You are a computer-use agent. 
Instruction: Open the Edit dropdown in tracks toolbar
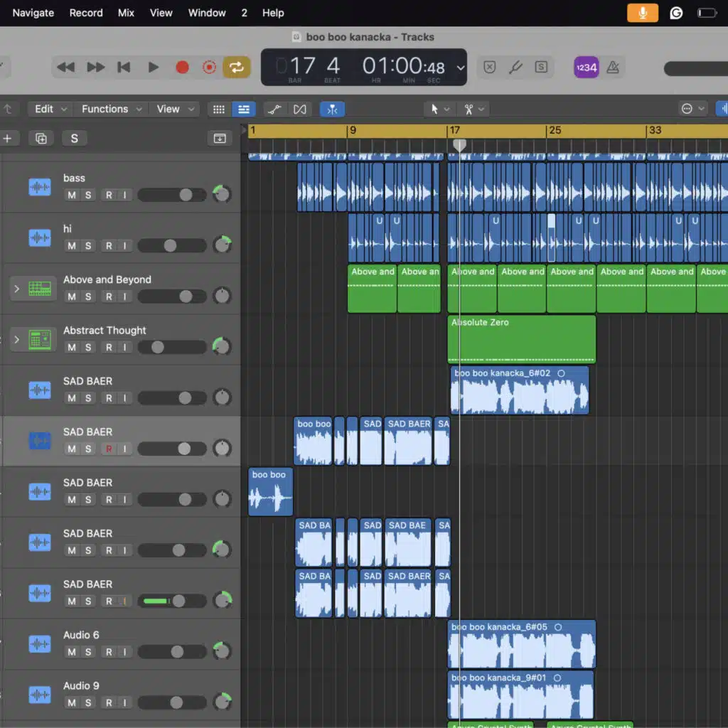[x=50, y=109]
